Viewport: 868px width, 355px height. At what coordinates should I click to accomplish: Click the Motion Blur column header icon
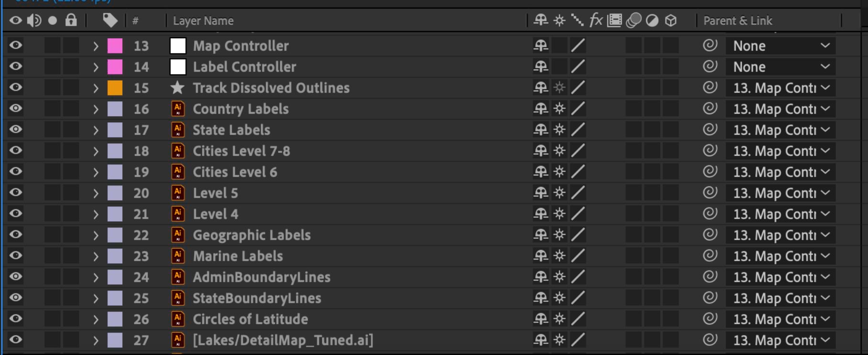click(633, 21)
